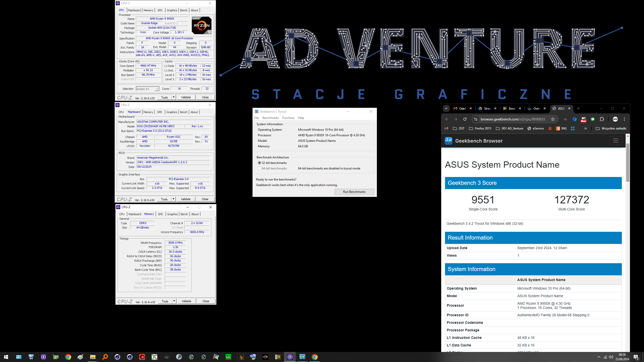The width and height of the screenshot is (644, 362).
Task: Open the Help menu in Geekbench
Action: (x=301, y=118)
